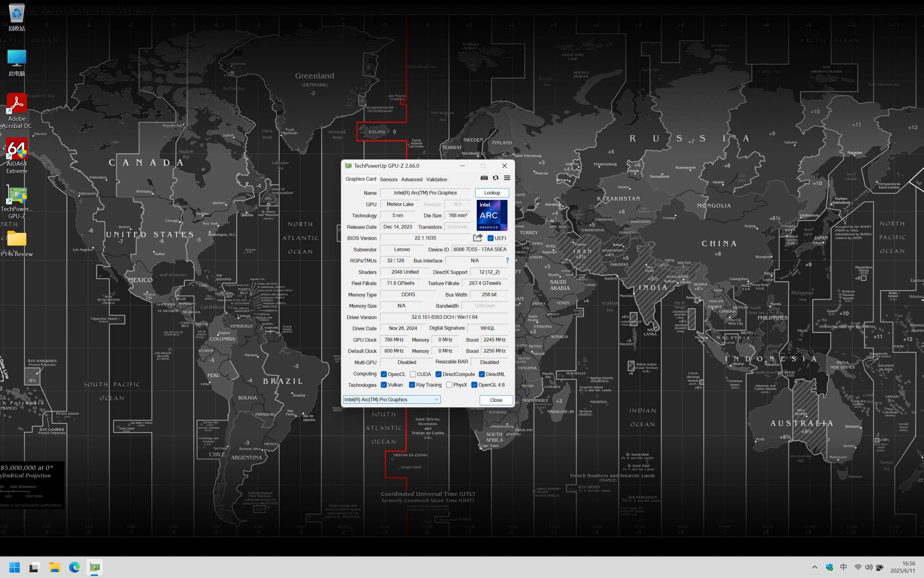Click the volume speaker tray icon

point(869,567)
